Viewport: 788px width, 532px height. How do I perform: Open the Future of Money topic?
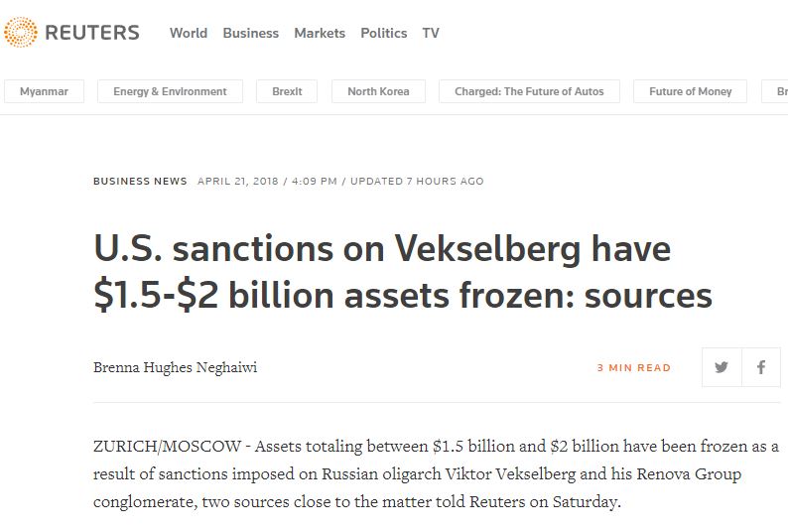click(691, 91)
